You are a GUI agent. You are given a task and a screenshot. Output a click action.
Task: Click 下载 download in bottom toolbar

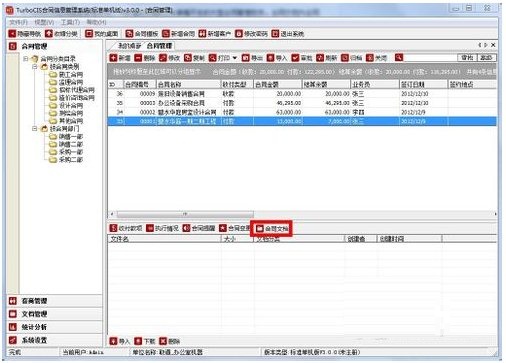145,341
